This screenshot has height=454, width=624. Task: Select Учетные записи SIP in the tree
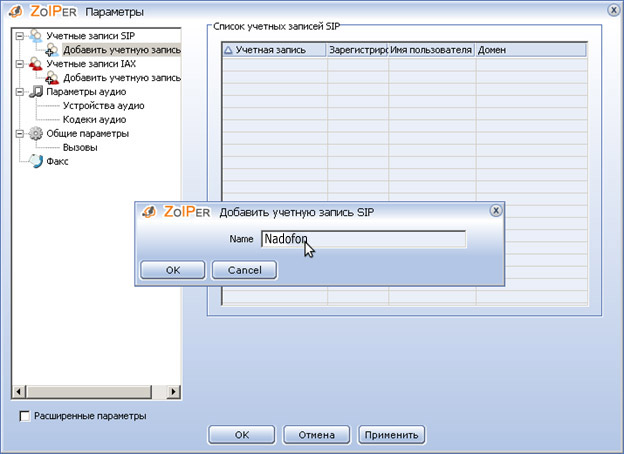click(91, 36)
